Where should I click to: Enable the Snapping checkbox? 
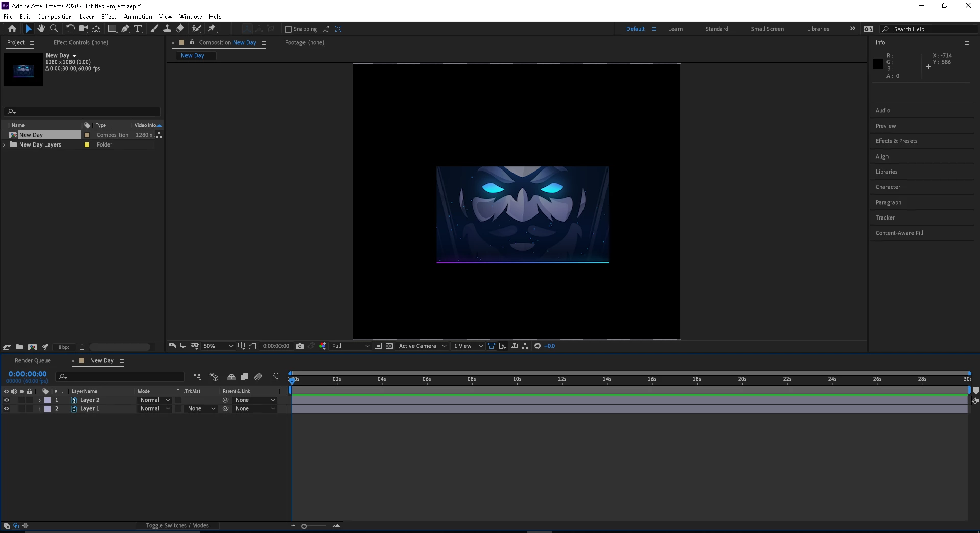coord(288,29)
